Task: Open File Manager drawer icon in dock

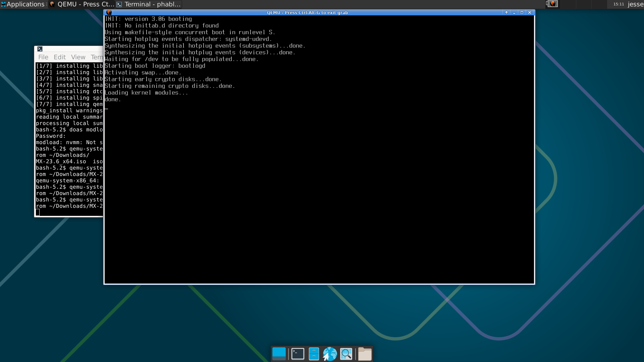Action: [314, 354]
